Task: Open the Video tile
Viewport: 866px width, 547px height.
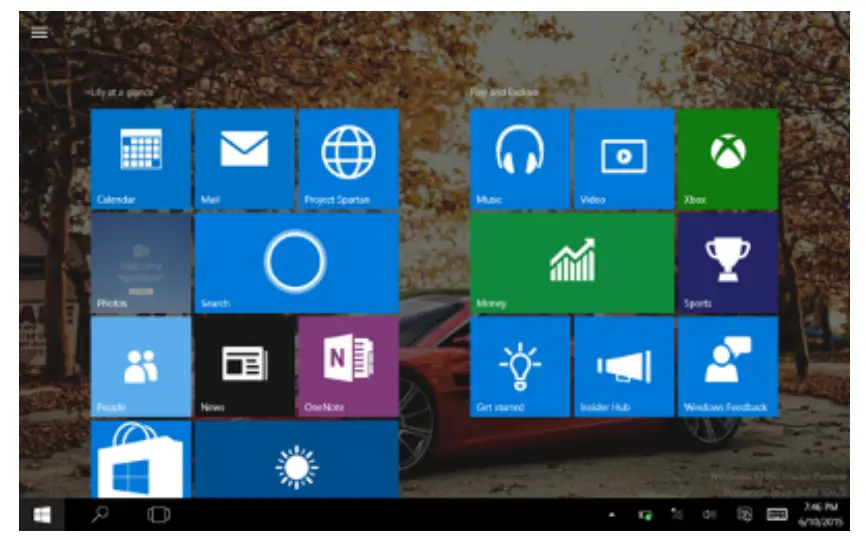Action: 624,159
